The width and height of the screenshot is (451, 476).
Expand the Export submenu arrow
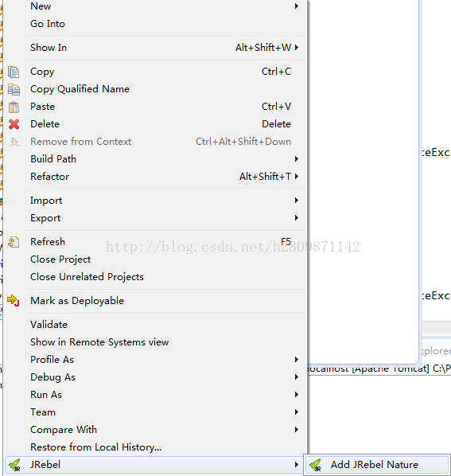click(297, 217)
